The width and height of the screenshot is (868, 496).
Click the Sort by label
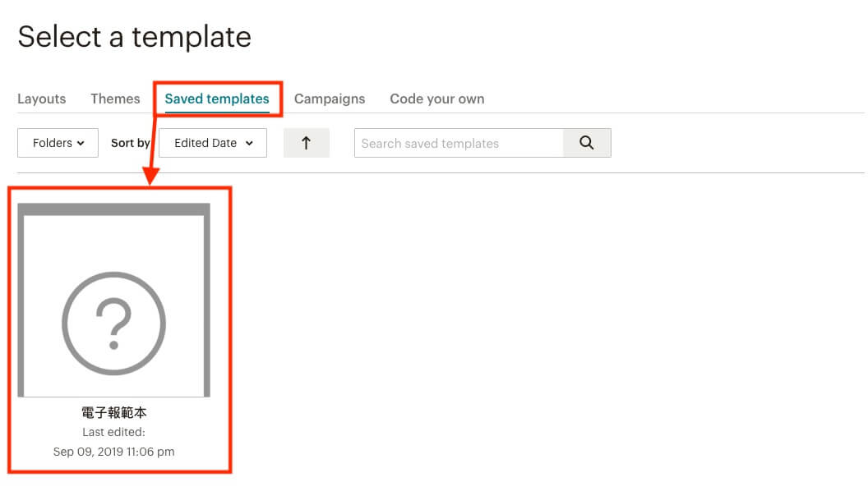click(130, 143)
